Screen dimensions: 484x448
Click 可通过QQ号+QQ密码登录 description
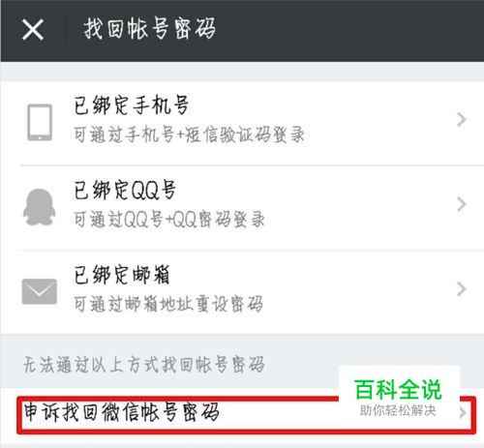coord(169,220)
